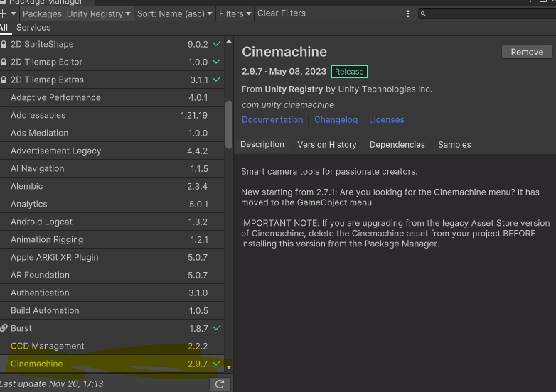Select the Android Logcat package
This screenshot has width=556, height=392.
click(112, 222)
